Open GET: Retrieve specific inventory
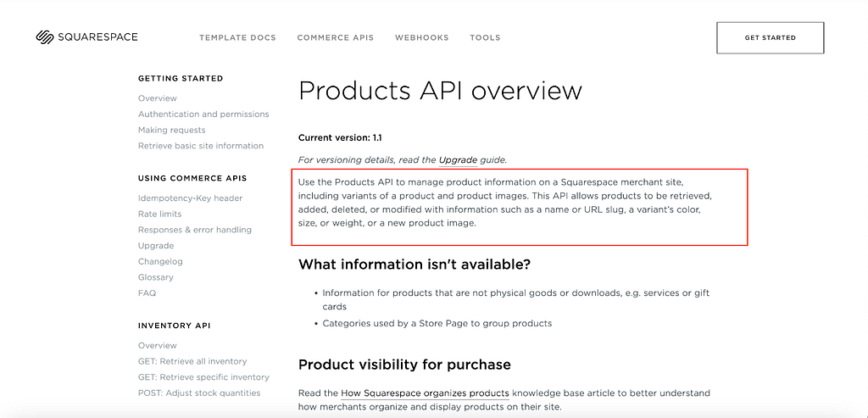868x418 pixels. coord(203,377)
